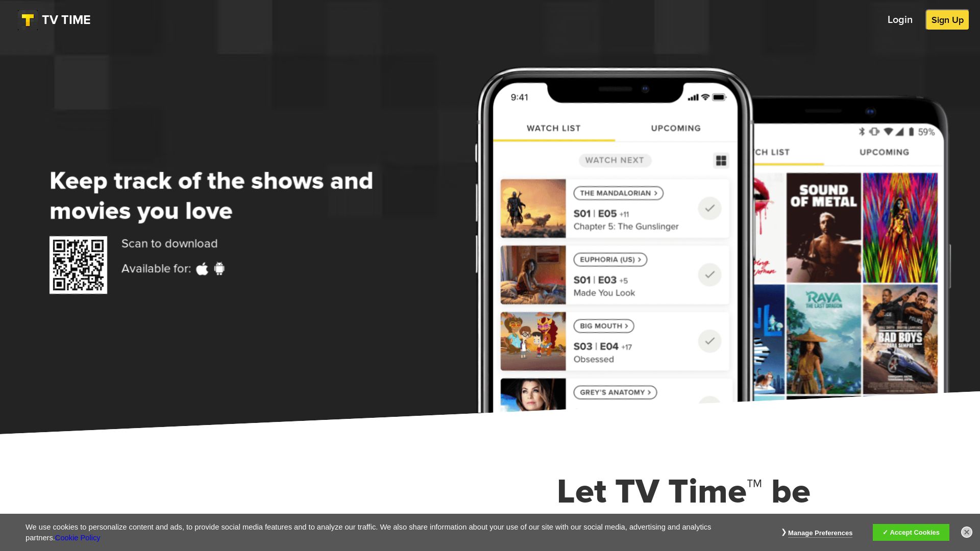Click the Android download icon
This screenshot has height=551, width=980.
point(219,268)
